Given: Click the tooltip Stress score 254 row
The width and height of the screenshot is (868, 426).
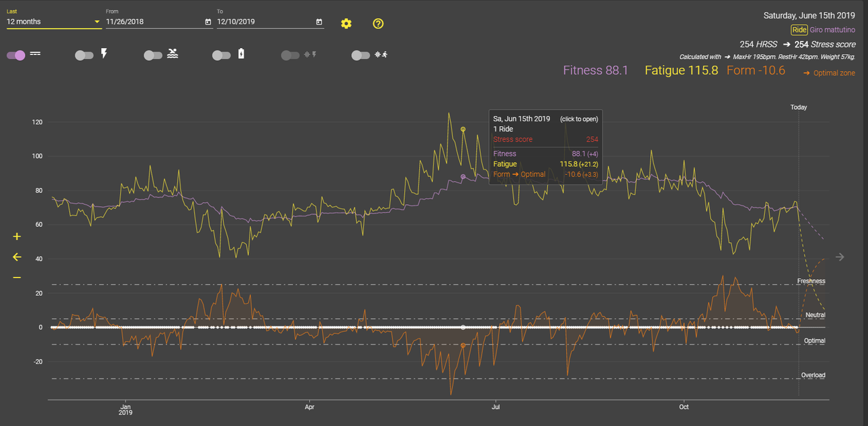Looking at the screenshot, I should pyautogui.click(x=546, y=139).
